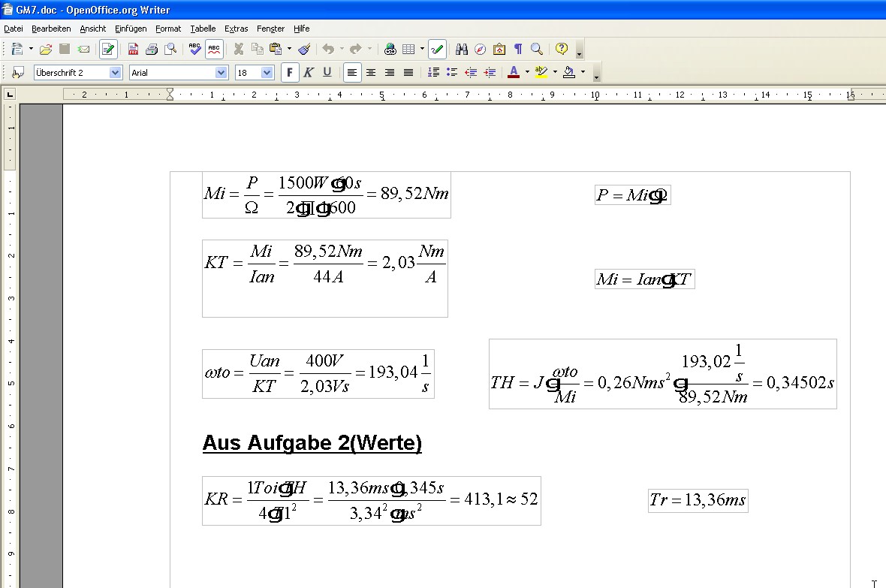The width and height of the screenshot is (886, 588).
Task: Open the Find & Replace tool
Action: tap(461, 48)
